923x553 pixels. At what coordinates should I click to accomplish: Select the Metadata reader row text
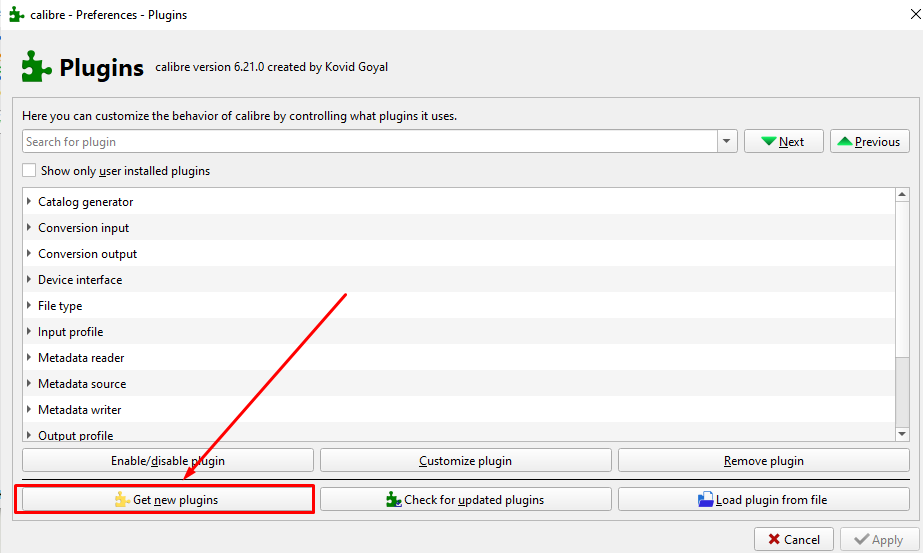click(x=81, y=357)
